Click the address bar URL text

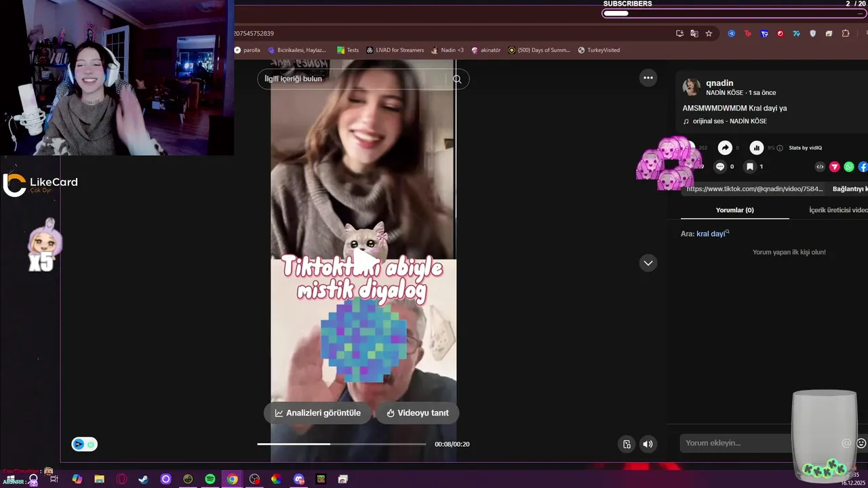tap(254, 33)
